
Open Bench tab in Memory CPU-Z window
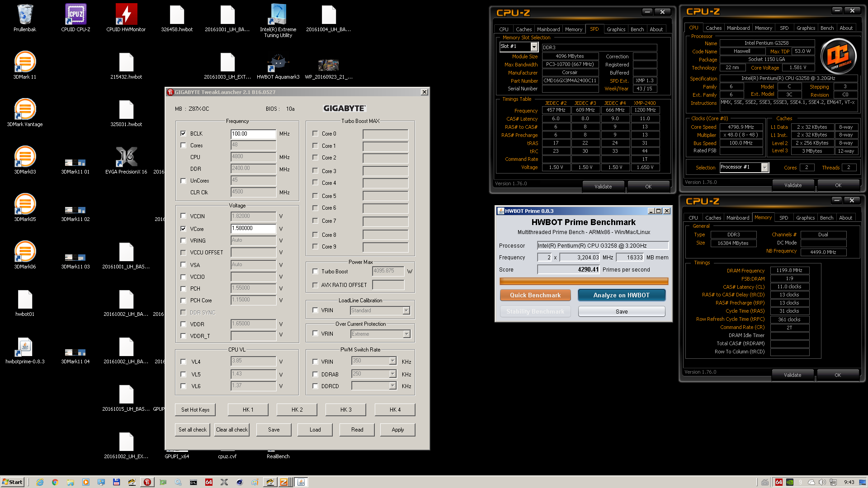826,218
